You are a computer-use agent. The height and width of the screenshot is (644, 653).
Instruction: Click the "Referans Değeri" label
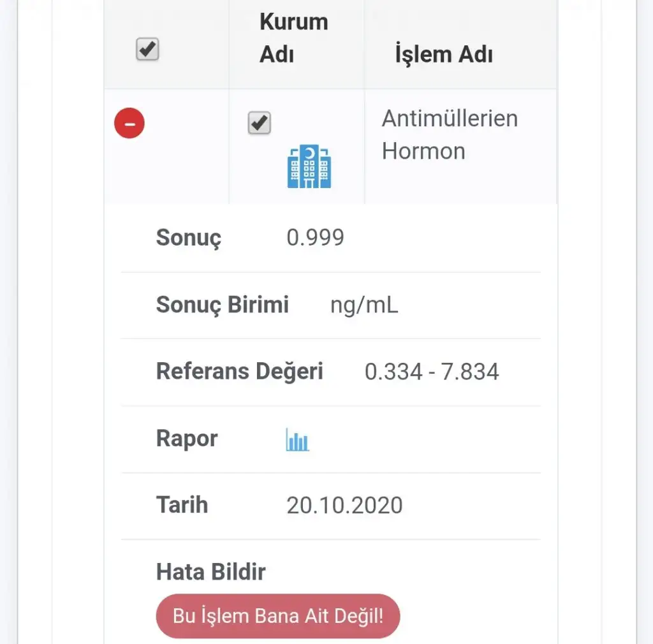pos(239,371)
